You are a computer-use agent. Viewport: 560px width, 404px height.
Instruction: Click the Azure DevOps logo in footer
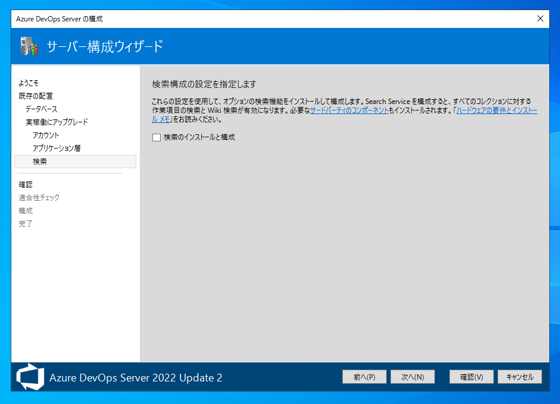(30, 377)
